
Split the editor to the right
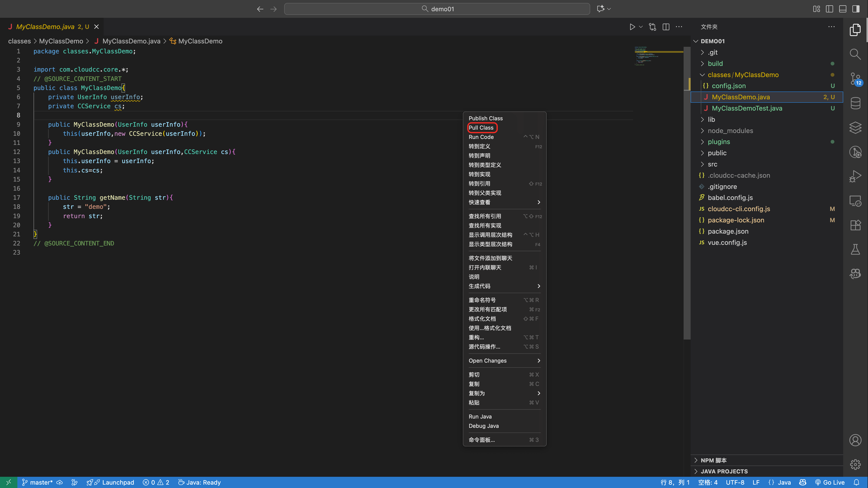[x=666, y=27]
